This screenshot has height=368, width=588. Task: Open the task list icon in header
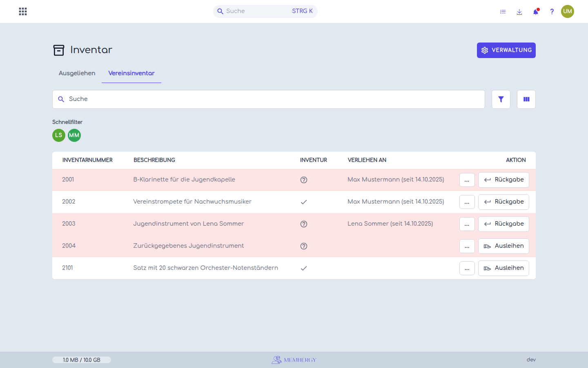point(503,11)
